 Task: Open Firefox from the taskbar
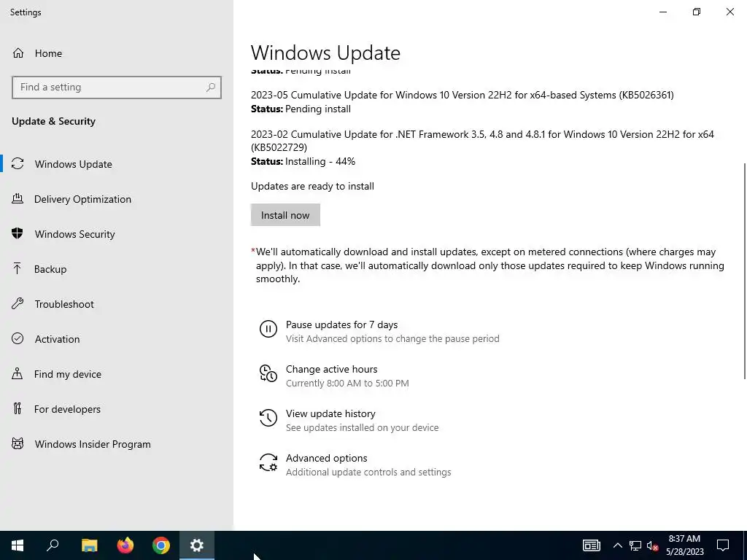125,545
